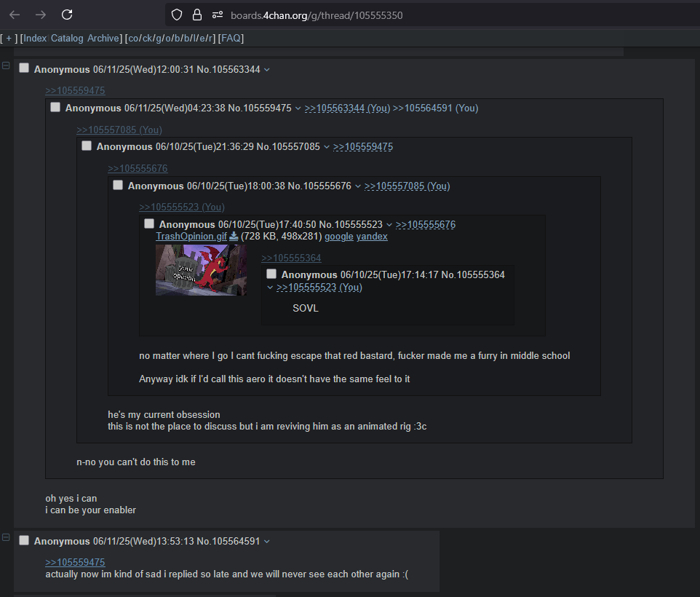Open backlink >>105557085 (You) on post 105555676
The height and width of the screenshot is (597, 700).
tap(407, 186)
